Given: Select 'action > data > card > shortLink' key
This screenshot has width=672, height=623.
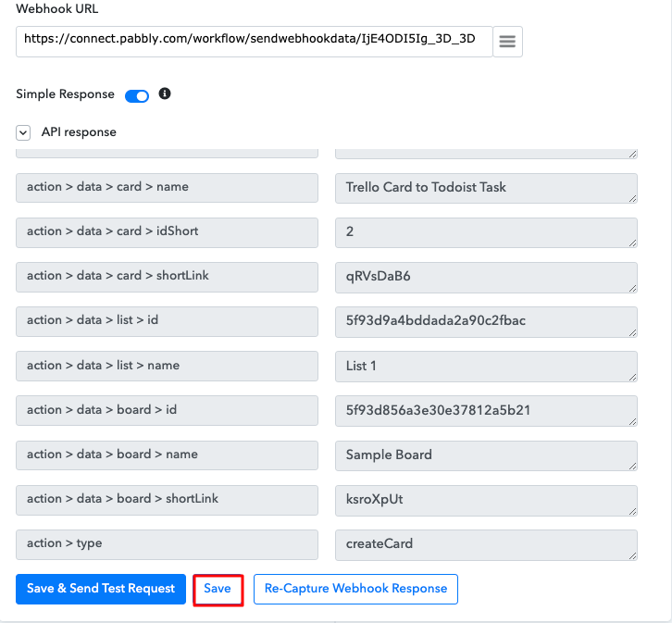Looking at the screenshot, I should [x=167, y=277].
